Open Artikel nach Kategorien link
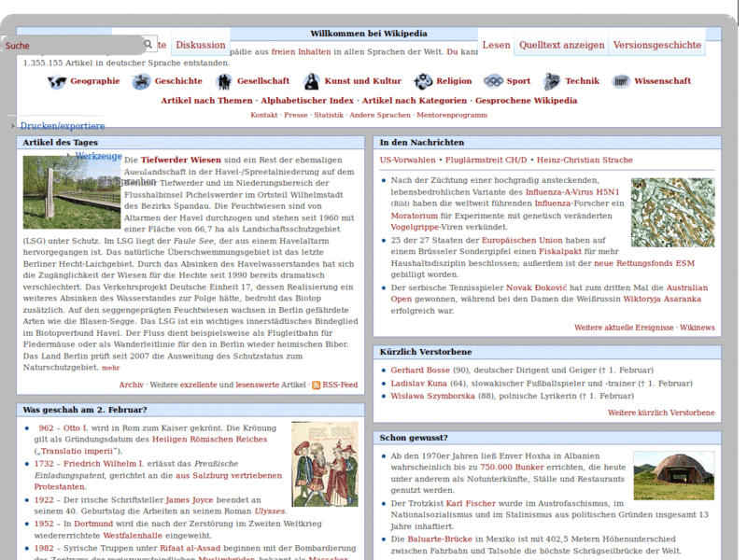The width and height of the screenshot is (747, 560). [x=415, y=101]
